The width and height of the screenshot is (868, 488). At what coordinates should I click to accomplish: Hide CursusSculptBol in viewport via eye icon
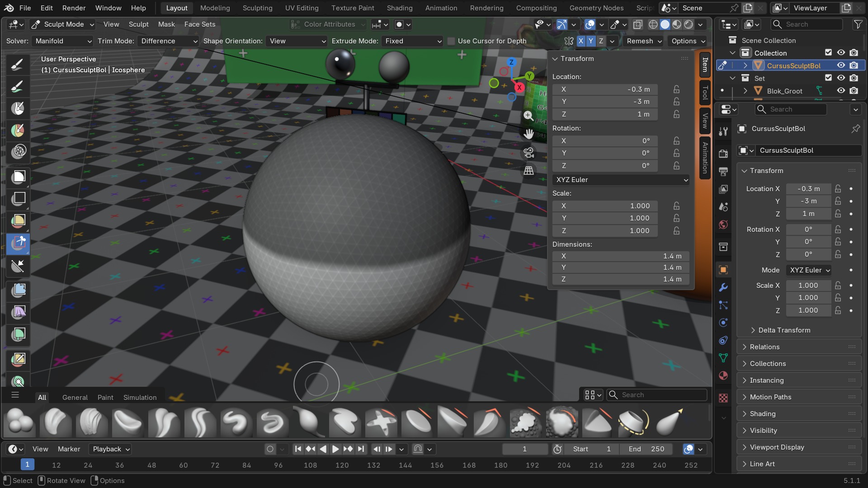coord(841,66)
